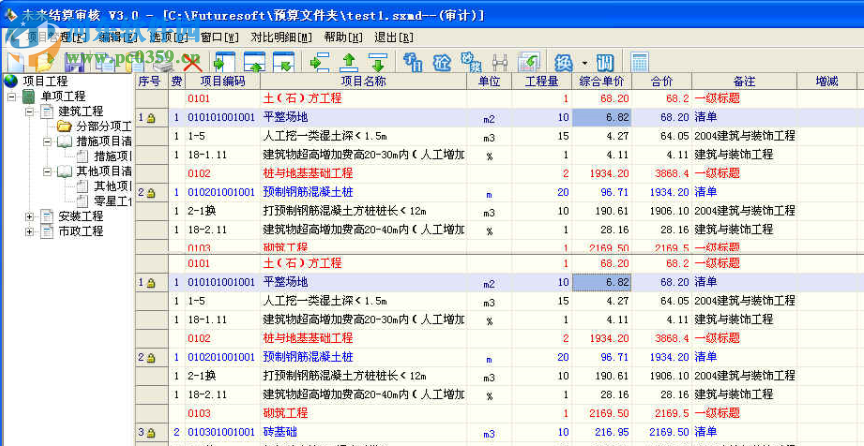The image size is (864, 446).
Task: Click the 调 adjust toolbar icon
Action: pos(604,62)
